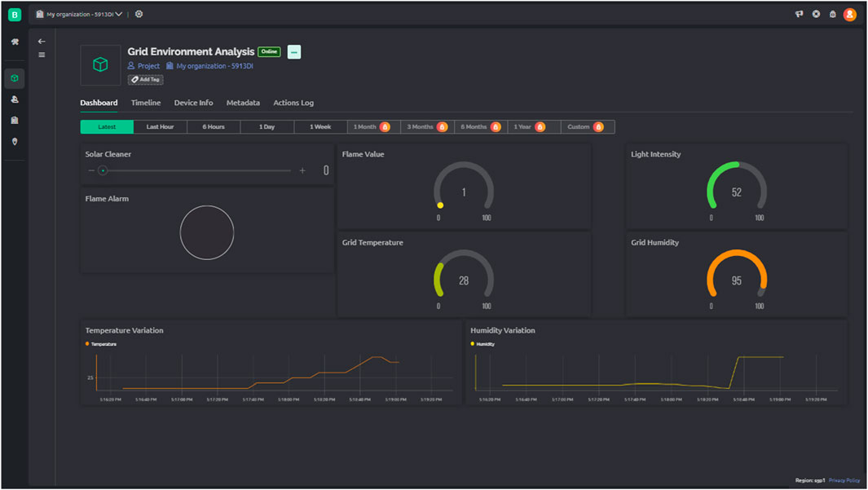Open organization settings gear icon
The height and width of the screenshot is (490, 868).
coord(139,14)
